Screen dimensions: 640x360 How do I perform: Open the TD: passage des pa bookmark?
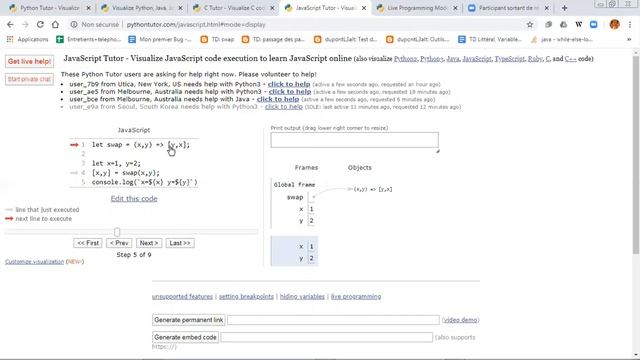point(273,40)
